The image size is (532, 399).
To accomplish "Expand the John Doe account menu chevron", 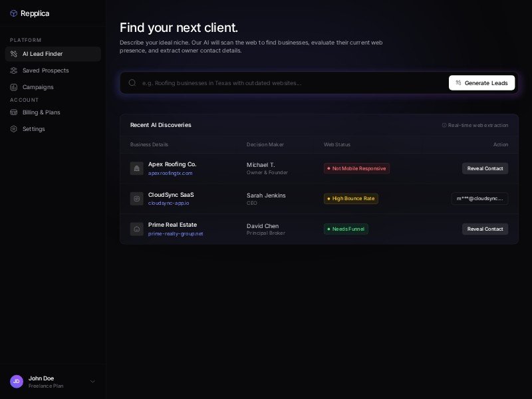I will click(92, 382).
